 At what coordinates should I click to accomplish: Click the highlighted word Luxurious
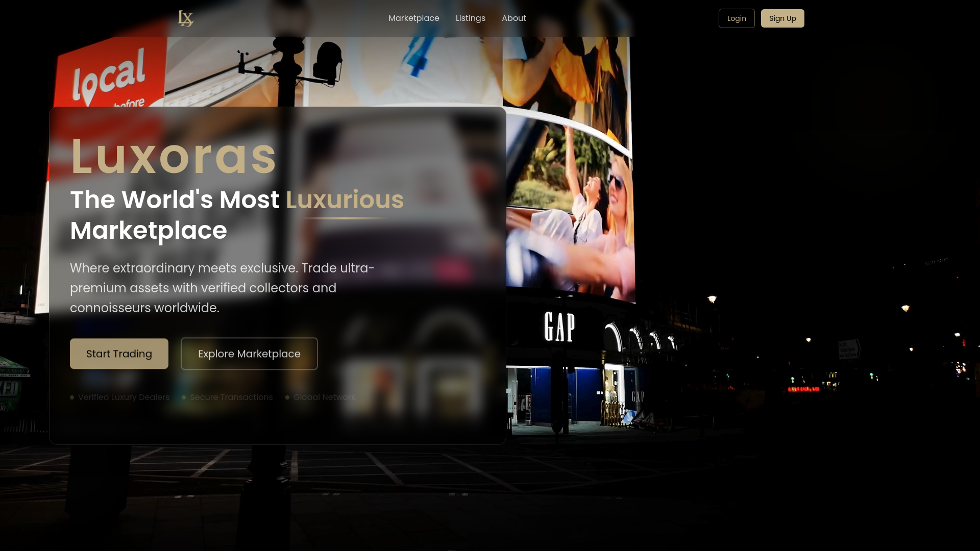[x=345, y=199]
